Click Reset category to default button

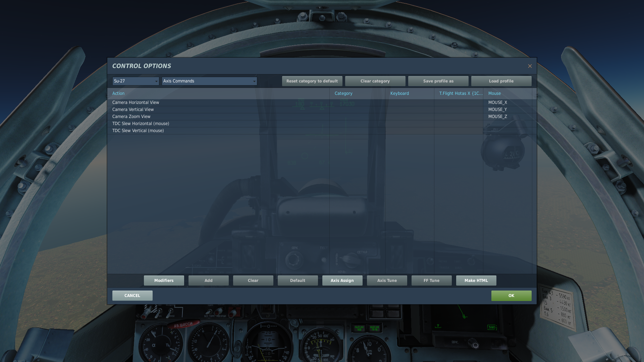312,81
